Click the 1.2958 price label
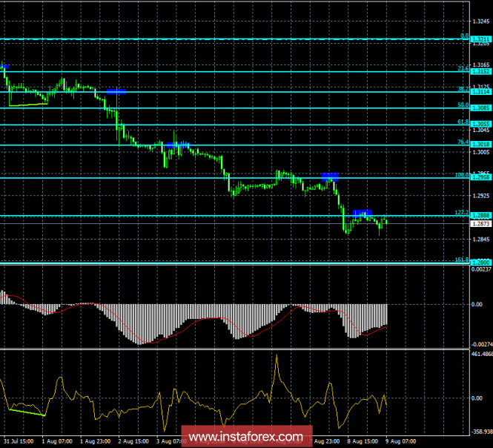 [480, 177]
